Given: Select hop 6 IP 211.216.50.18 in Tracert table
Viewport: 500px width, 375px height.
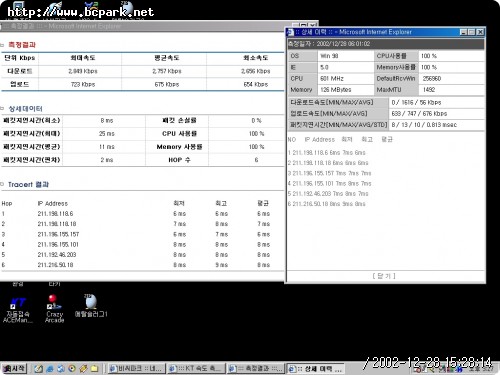Looking at the screenshot, I should [x=55, y=265].
